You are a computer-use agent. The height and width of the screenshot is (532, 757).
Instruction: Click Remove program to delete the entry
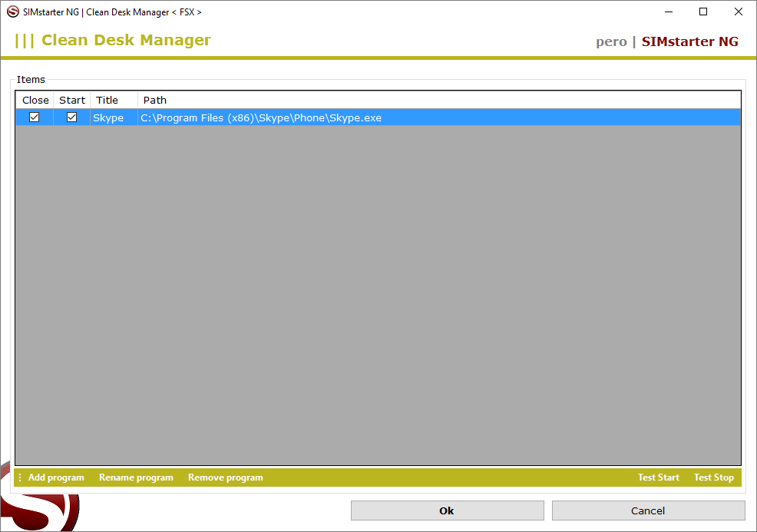[225, 477]
